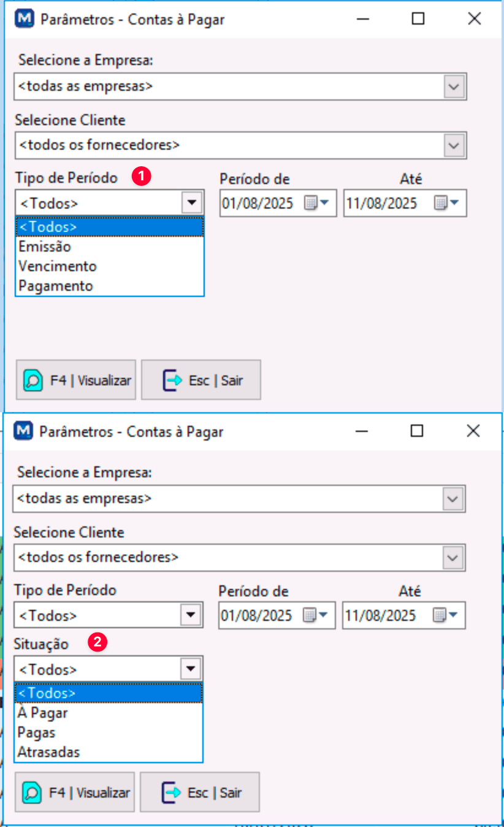The height and width of the screenshot is (827, 504).
Task: Click the top F4 | Visualizar button
Action: pyautogui.click(x=76, y=380)
